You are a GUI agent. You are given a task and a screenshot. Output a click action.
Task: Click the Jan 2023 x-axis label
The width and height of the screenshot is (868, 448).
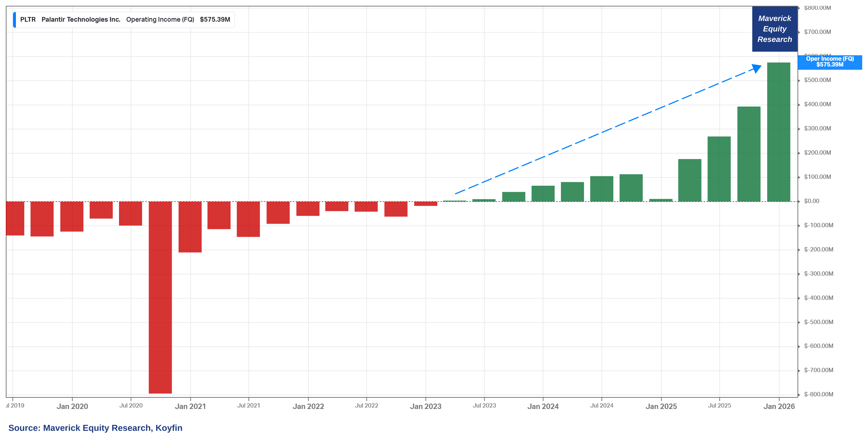click(x=425, y=406)
